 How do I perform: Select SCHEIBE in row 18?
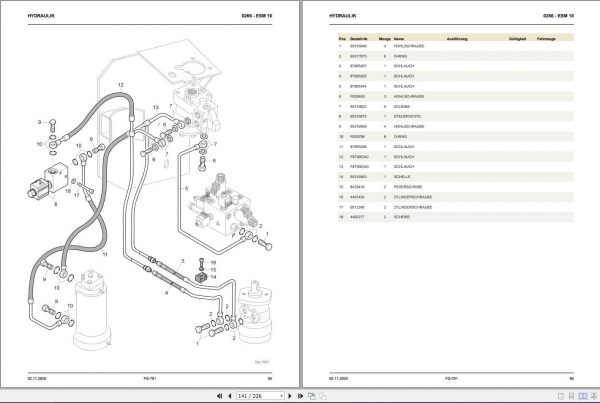(402, 217)
